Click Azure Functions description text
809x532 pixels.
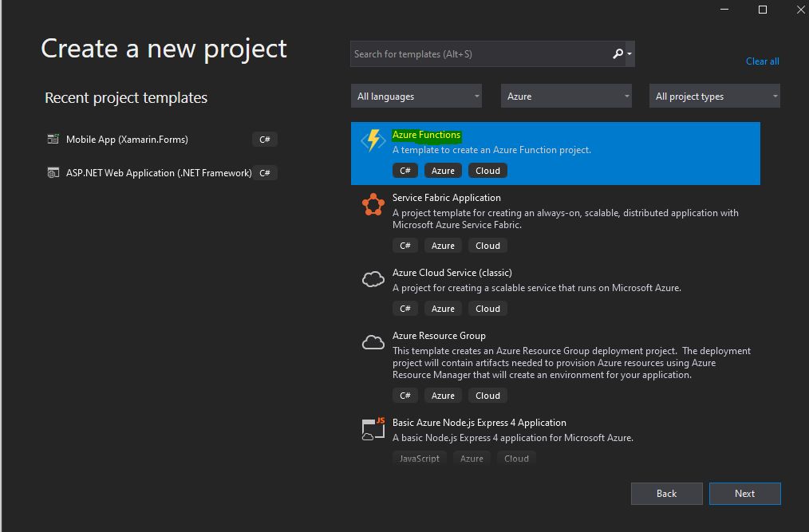(491, 150)
